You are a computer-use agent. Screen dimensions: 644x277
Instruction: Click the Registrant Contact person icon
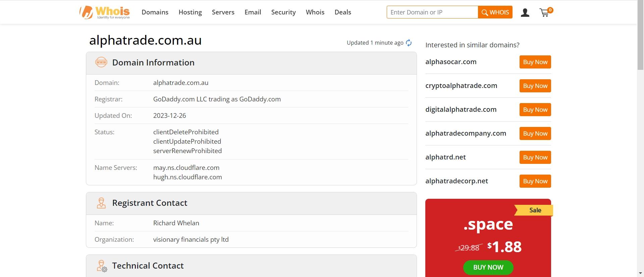click(x=101, y=203)
